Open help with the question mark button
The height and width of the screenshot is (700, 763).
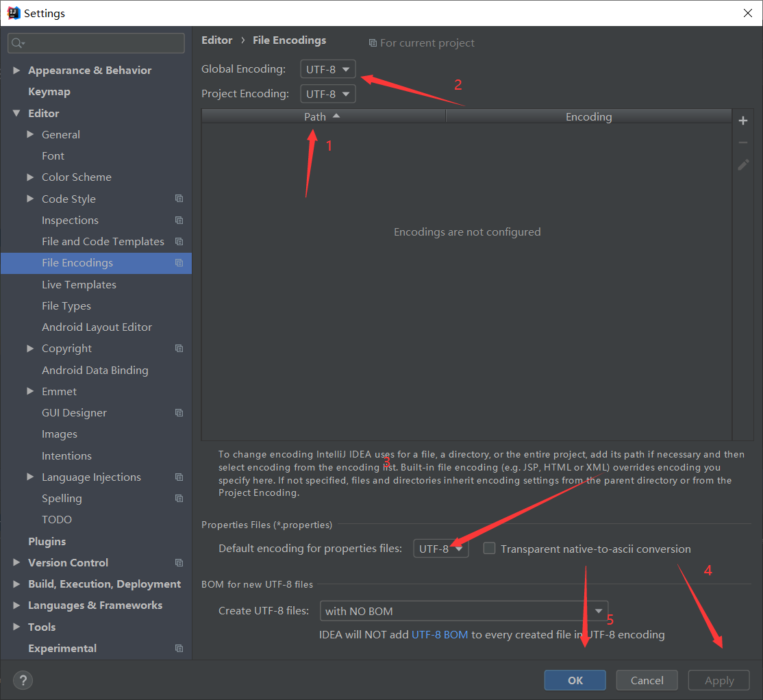[23, 680]
